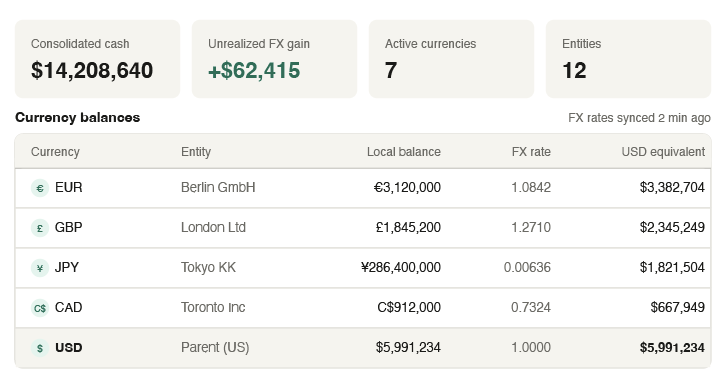Sort by the Currency column header
This screenshot has width=728, height=382.
(55, 152)
